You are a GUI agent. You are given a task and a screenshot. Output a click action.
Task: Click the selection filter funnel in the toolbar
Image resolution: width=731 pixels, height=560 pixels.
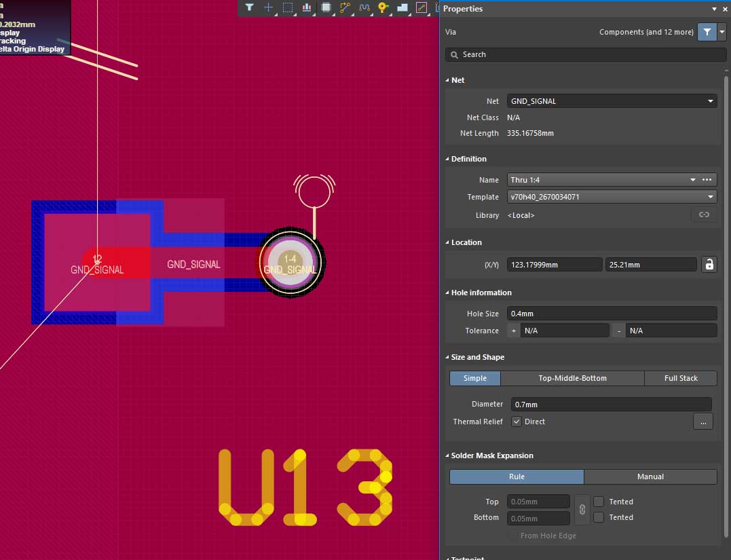click(249, 7)
